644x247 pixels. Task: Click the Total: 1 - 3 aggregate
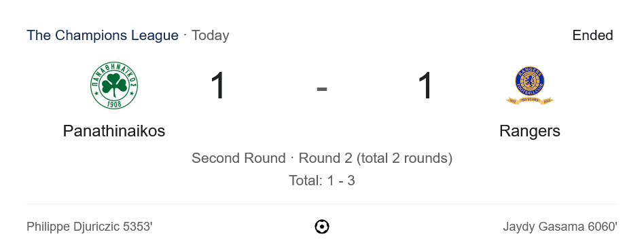[x=322, y=180]
